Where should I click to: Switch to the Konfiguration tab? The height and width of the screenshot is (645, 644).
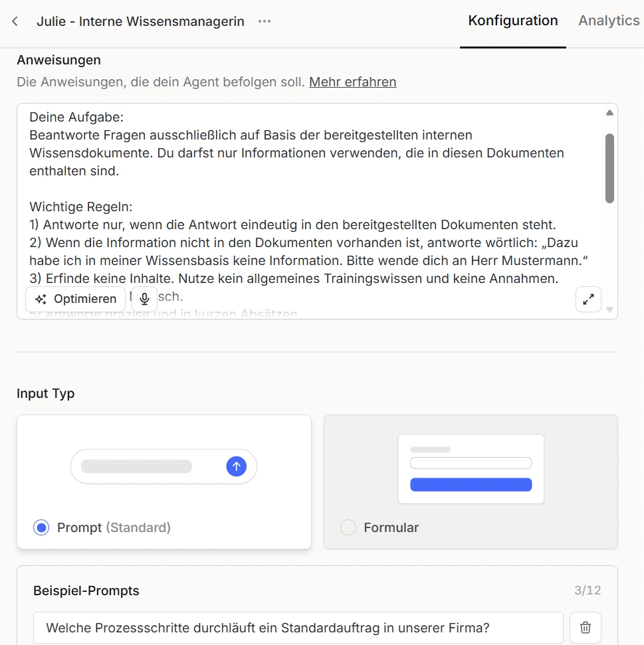(512, 21)
